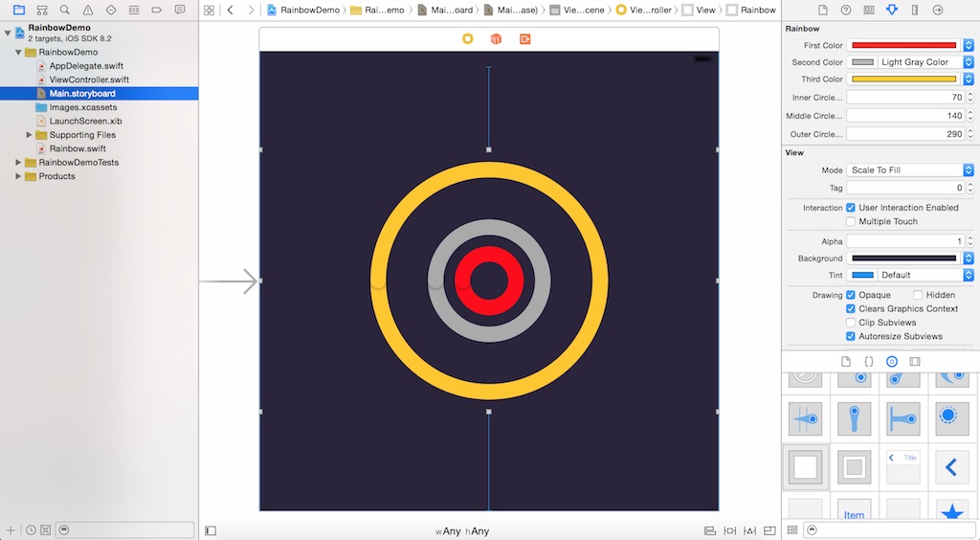Open the Find navigator search icon
The width and height of the screenshot is (980, 540).
pos(64,10)
